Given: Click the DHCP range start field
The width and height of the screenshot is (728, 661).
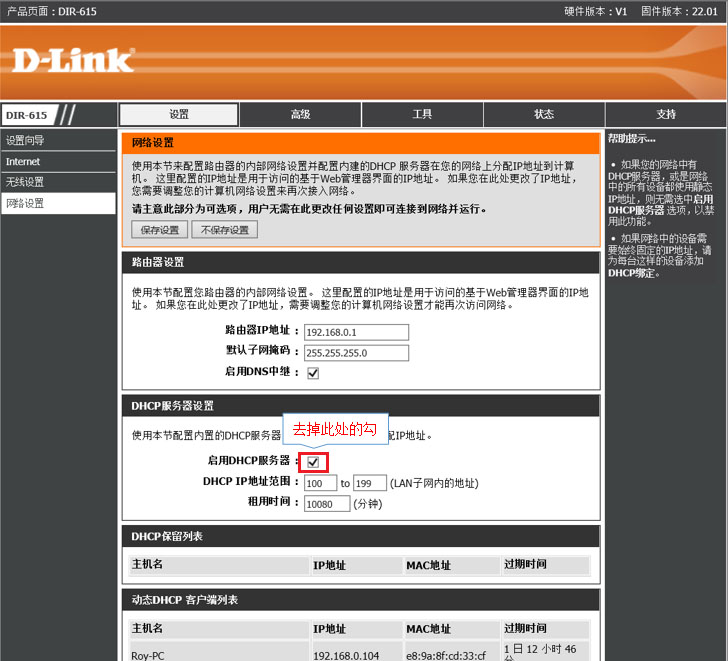Looking at the screenshot, I should point(320,483).
